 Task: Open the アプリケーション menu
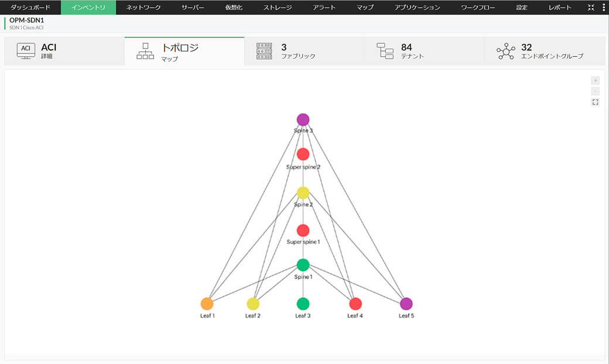tap(417, 8)
